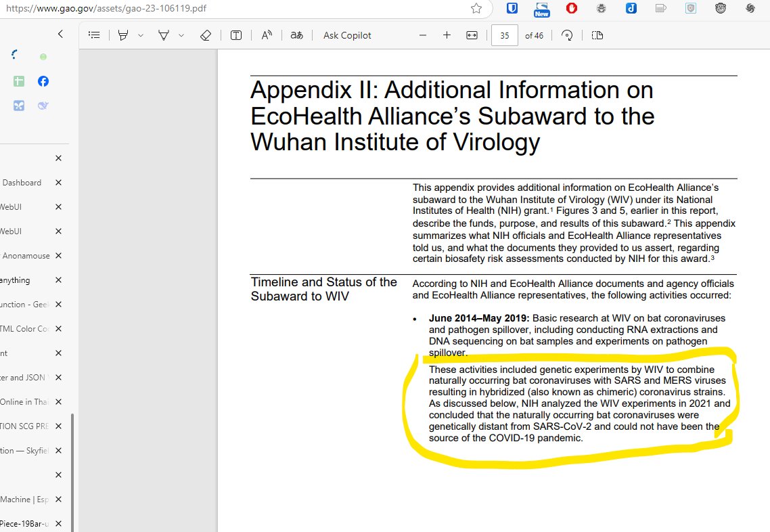Open the gray mug extension icon
770x532 pixels.
coord(661,8)
